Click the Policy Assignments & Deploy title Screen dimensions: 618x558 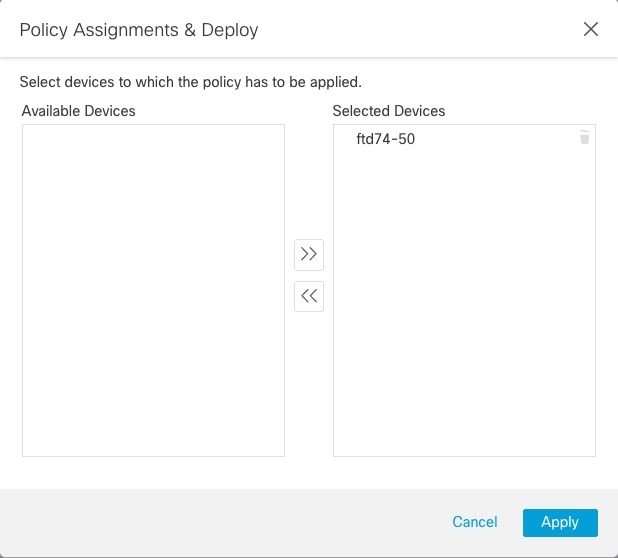(x=139, y=30)
